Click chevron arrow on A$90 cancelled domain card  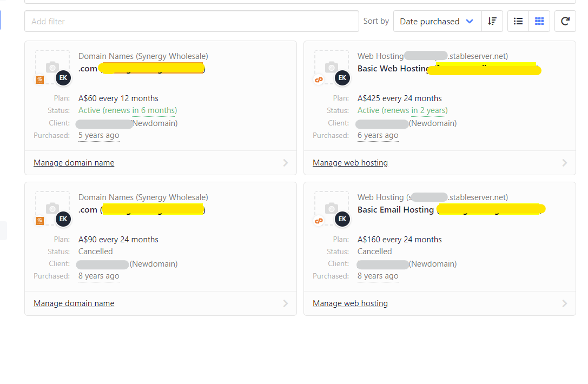point(286,303)
